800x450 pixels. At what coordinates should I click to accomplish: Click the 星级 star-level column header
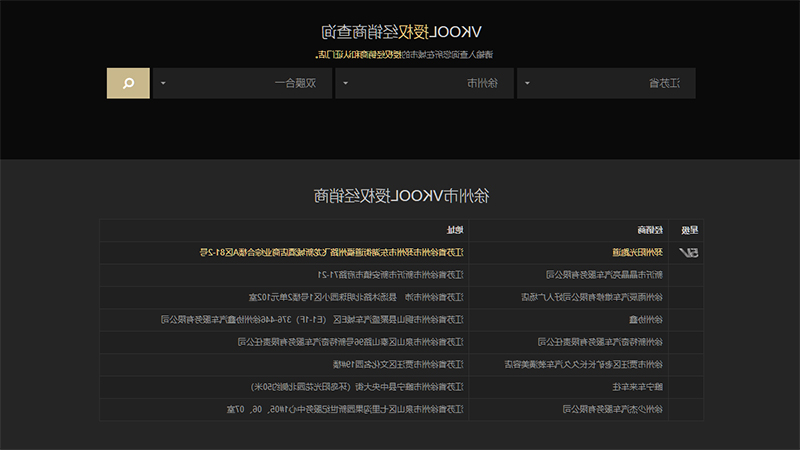690,231
